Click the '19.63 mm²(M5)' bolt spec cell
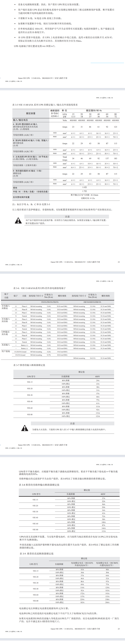125x644 pixels. pyautogui.click(x=62, y=352)
